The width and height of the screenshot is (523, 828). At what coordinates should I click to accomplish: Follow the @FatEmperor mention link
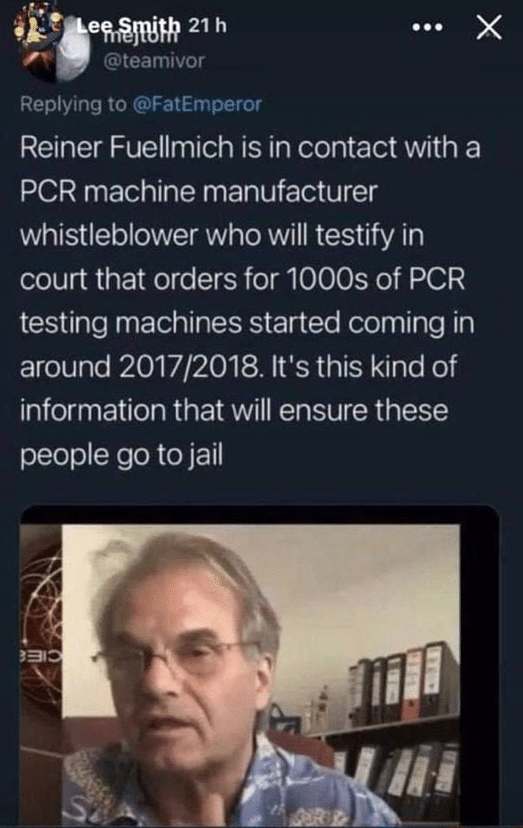coord(197,104)
